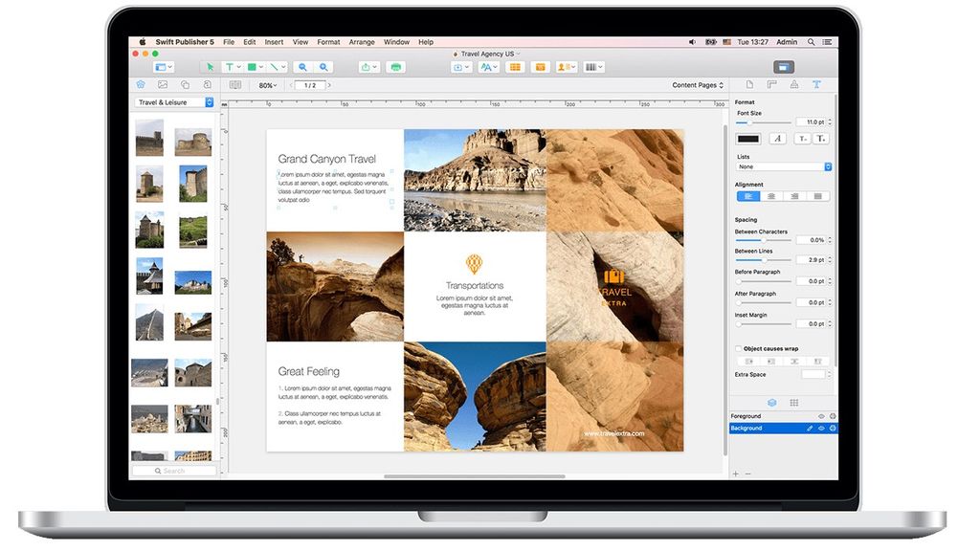Toggle visibility of the Foreground layer
This screenshot has width=980, height=551.
pos(820,416)
